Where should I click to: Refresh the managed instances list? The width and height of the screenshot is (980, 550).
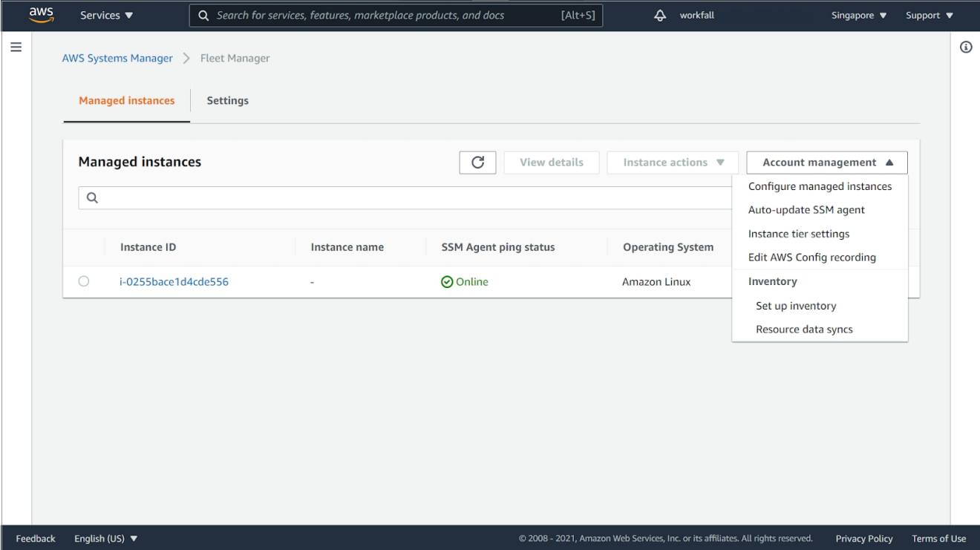477,163
